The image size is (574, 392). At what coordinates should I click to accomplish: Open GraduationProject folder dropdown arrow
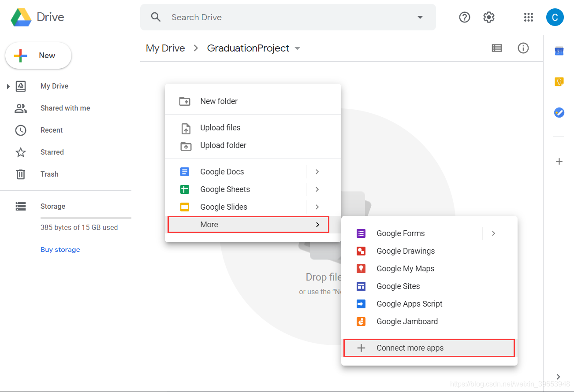[x=298, y=48]
